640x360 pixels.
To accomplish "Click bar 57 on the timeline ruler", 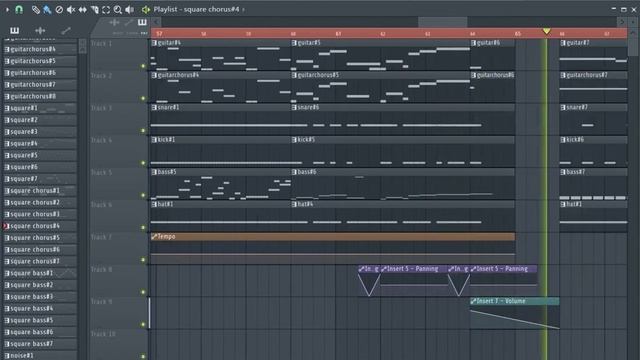I will (x=159, y=33).
